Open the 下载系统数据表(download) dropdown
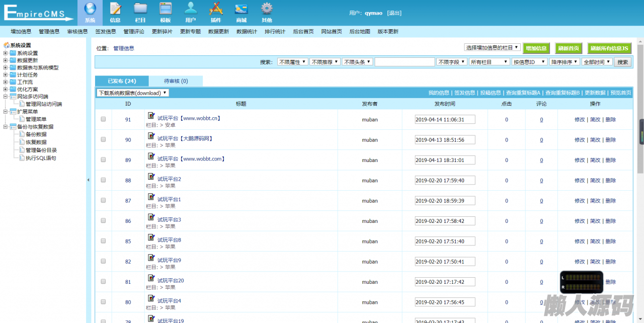This screenshot has height=323, width=644. [133, 93]
